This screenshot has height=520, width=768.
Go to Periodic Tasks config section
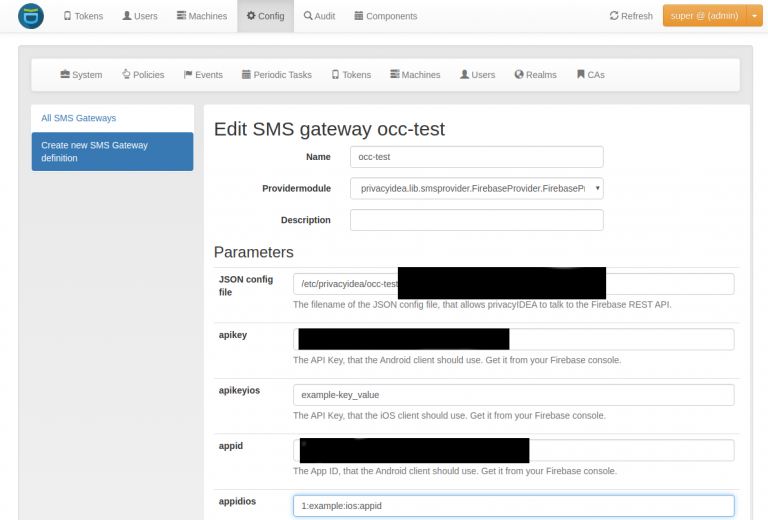click(x=277, y=74)
